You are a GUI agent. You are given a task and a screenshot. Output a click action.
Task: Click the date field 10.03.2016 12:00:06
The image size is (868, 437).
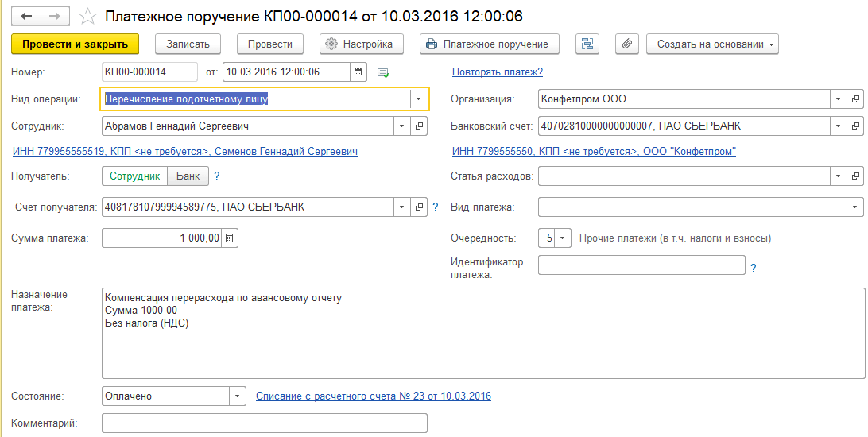point(287,72)
